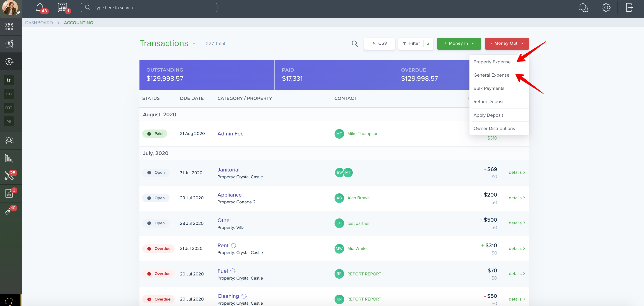Click the AB avatar for Alan Brown

[x=339, y=198]
